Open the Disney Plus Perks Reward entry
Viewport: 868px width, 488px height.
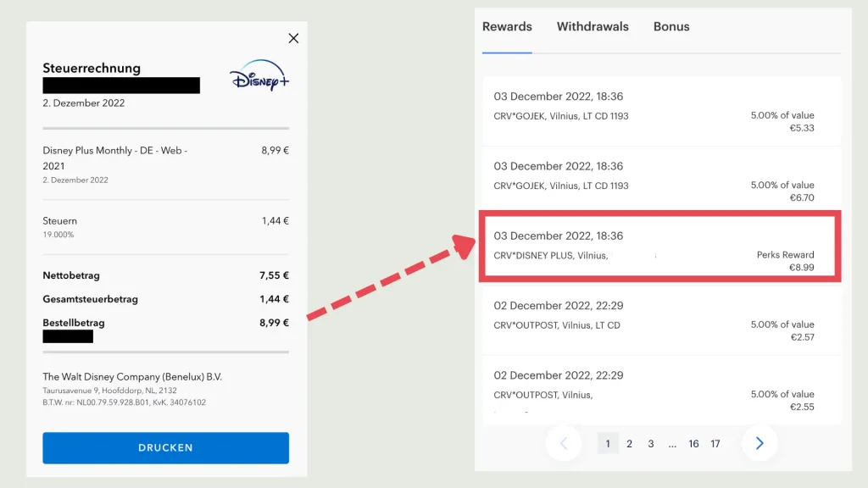point(659,246)
